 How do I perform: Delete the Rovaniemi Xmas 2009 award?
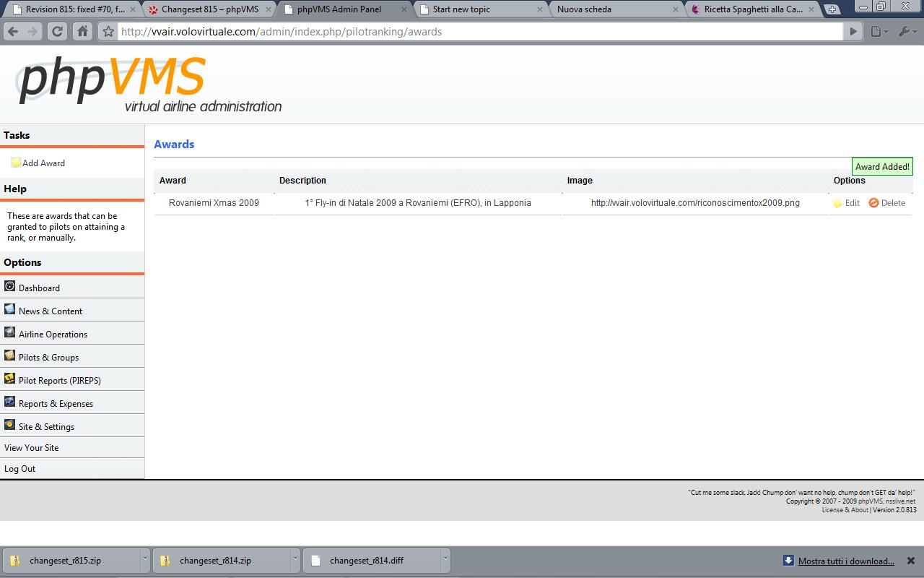coord(886,203)
